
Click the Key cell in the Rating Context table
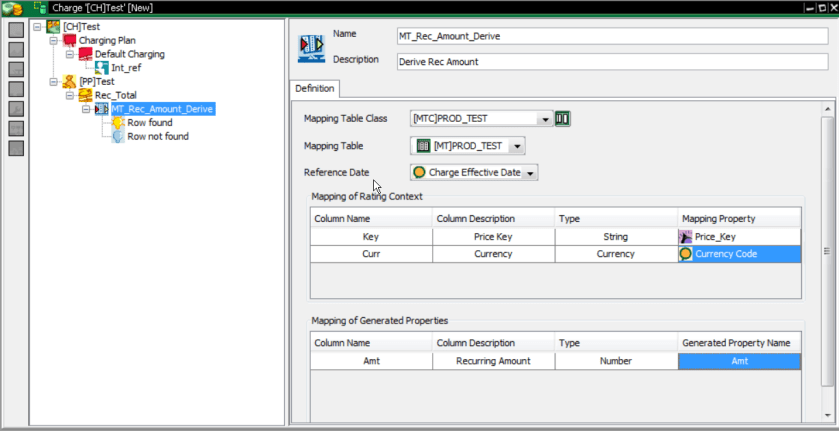tap(371, 237)
